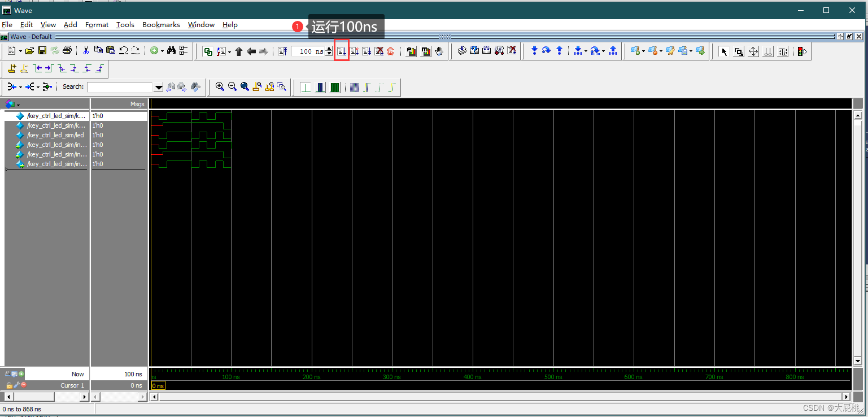This screenshot has height=417, width=868.
Task: Select the Two Cursor Mode icon
Action: tap(768, 51)
